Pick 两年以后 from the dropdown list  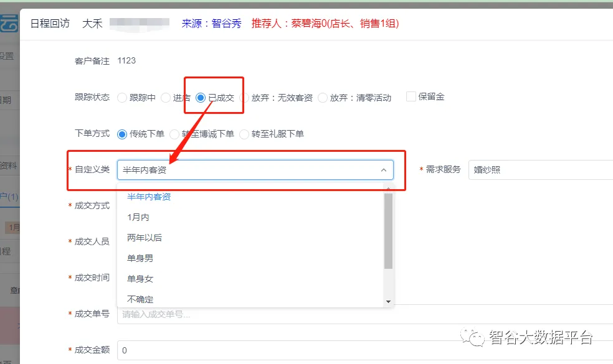click(x=145, y=238)
